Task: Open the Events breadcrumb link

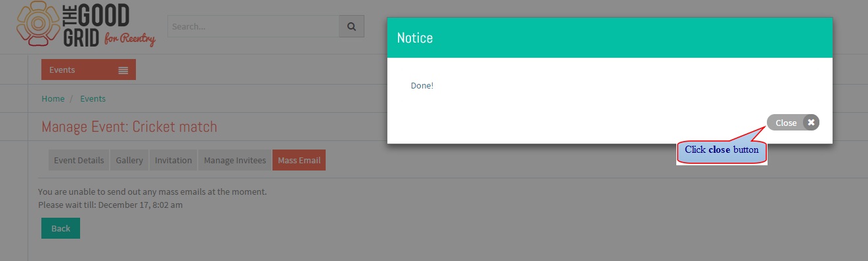Action: 93,98
